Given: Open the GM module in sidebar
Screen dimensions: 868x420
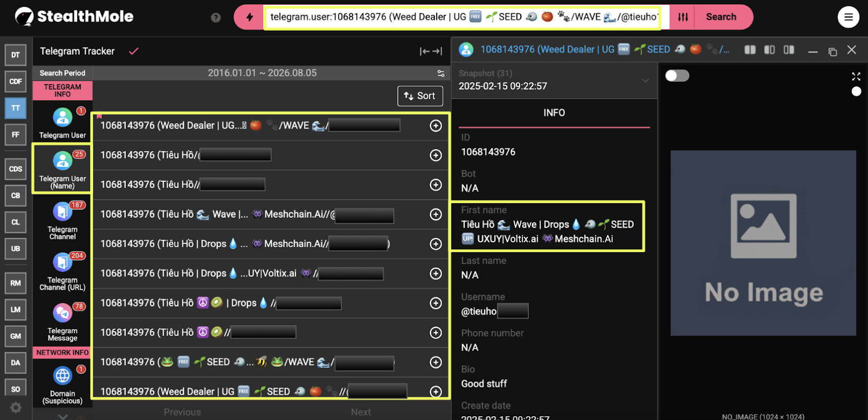Looking at the screenshot, I should pyautogui.click(x=16, y=336).
